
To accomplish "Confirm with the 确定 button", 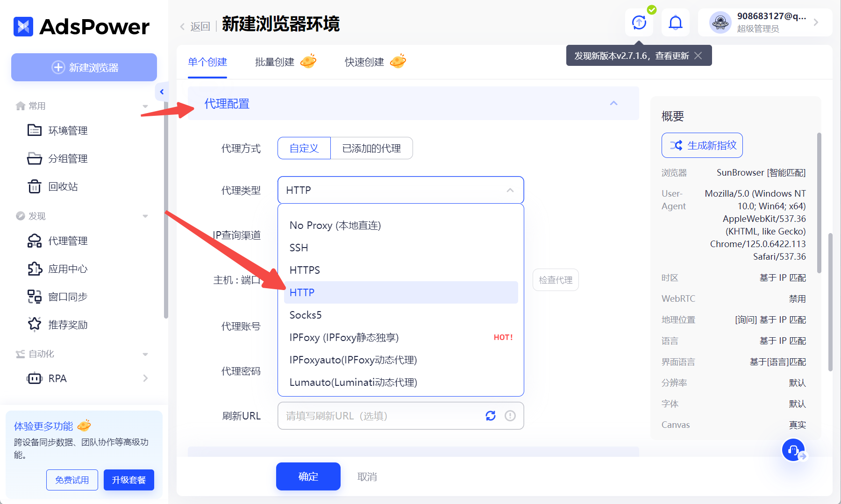I will point(308,476).
